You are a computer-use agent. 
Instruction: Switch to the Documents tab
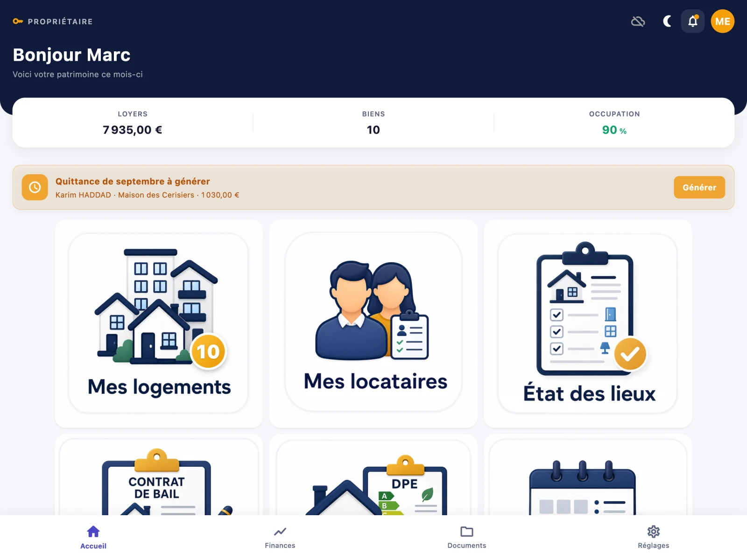467,538
